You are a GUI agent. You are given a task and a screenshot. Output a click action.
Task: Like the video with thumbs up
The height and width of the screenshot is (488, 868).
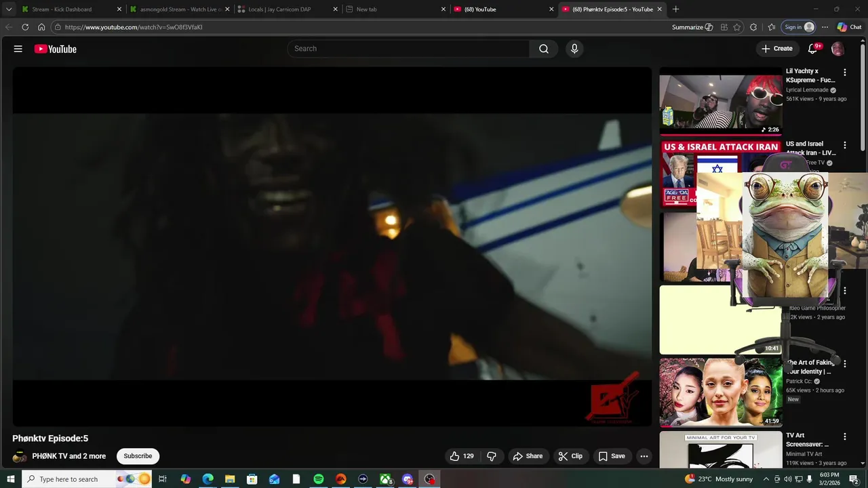(x=462, y=456)
